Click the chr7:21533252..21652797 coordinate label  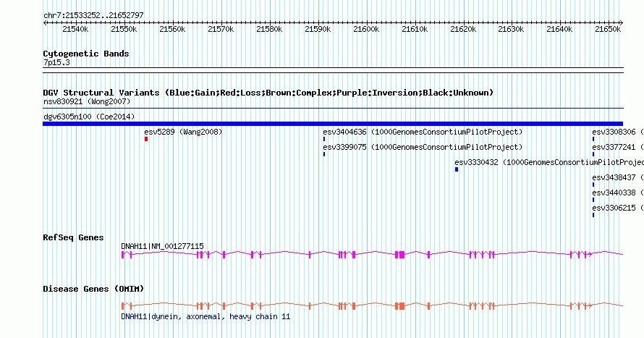[x=93, y=16]
